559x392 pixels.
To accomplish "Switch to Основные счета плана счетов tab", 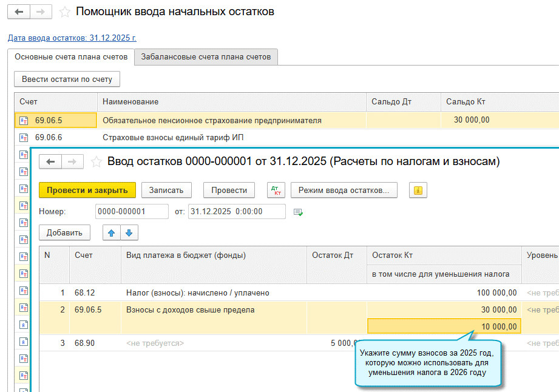I will [71, 57].
